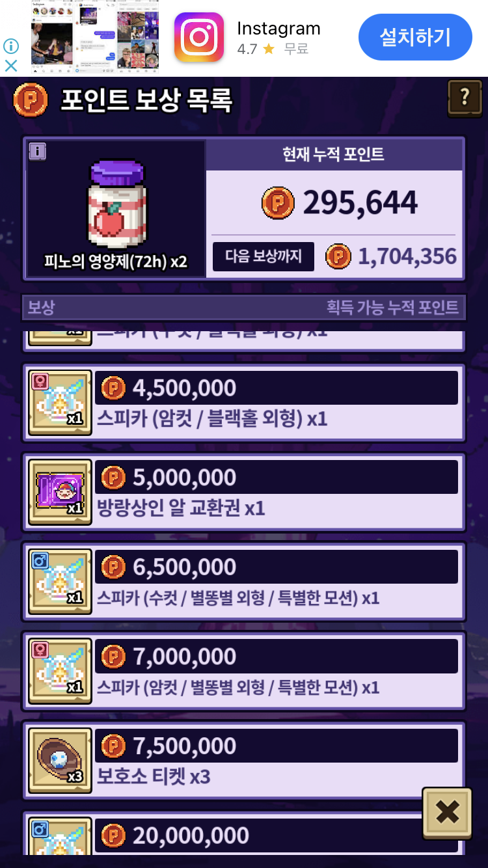This screenshot has height=868, width=488.
Task: Close the point reward list with X
Action: (x=447, y=813)
